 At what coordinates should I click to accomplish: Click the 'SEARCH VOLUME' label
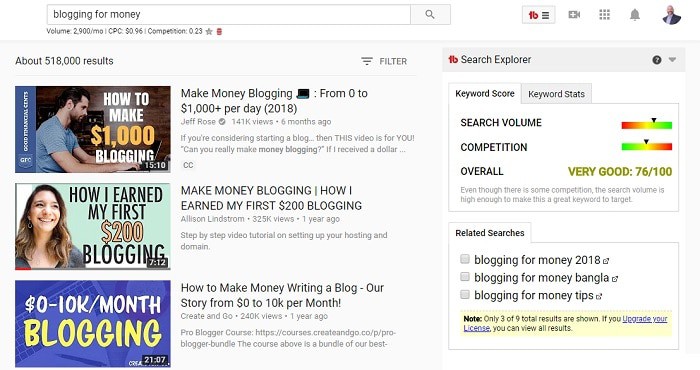pos(501,123)
